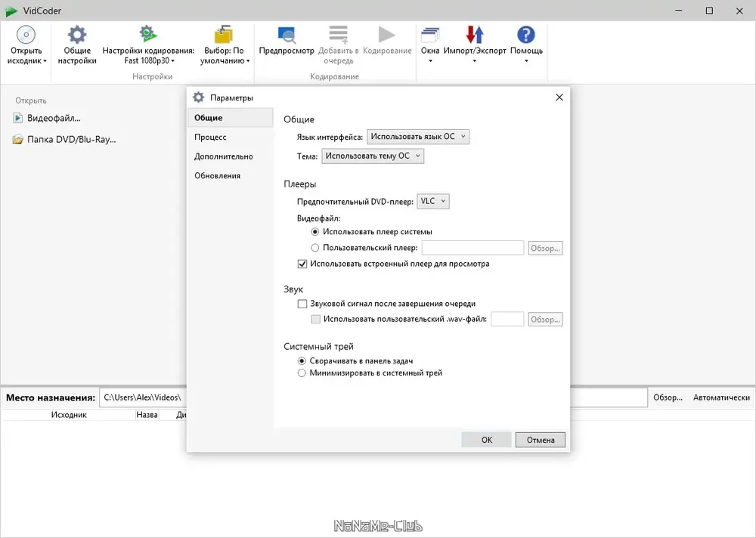This screenshot has height=538, width=756.
Task: Open the Настройки кодирования preset icon
Action: pos(148,34)
